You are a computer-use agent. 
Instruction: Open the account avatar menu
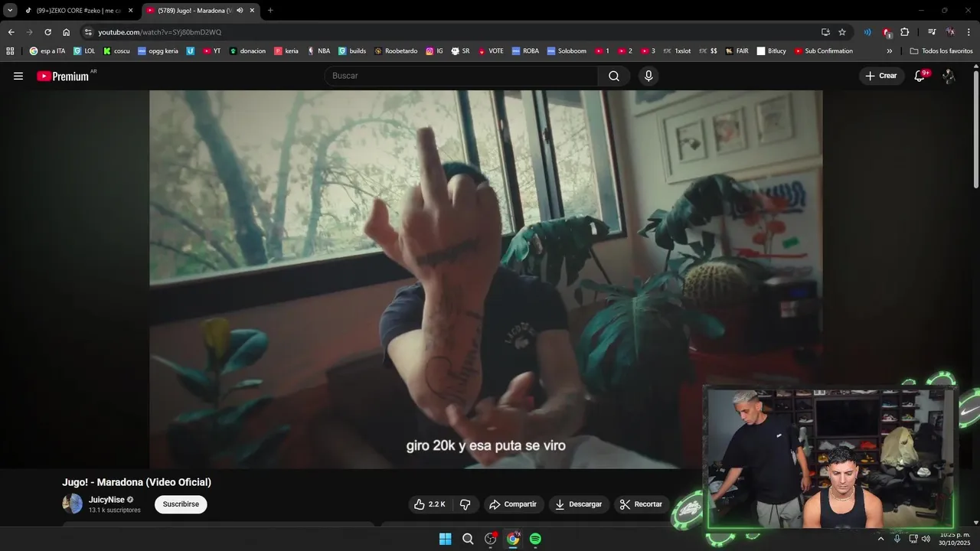point(949,76)
